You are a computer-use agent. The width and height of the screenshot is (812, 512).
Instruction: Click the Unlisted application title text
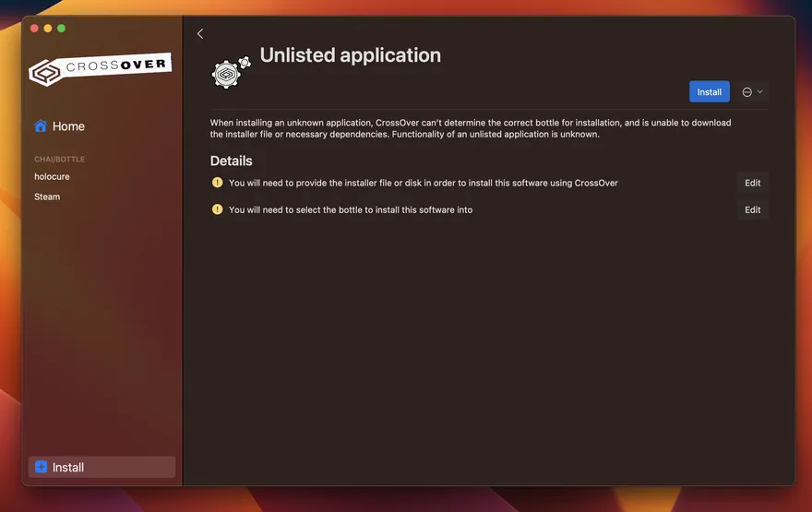point(350,55)
